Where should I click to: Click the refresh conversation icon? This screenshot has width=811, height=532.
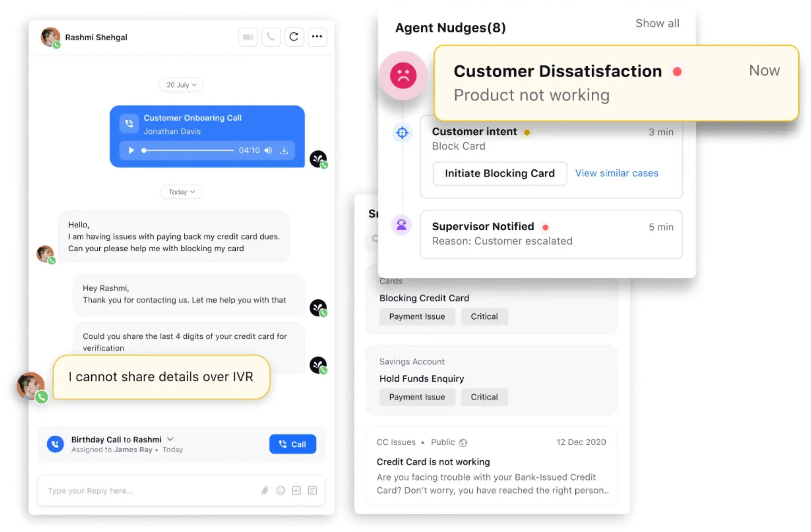click(294, 37)
